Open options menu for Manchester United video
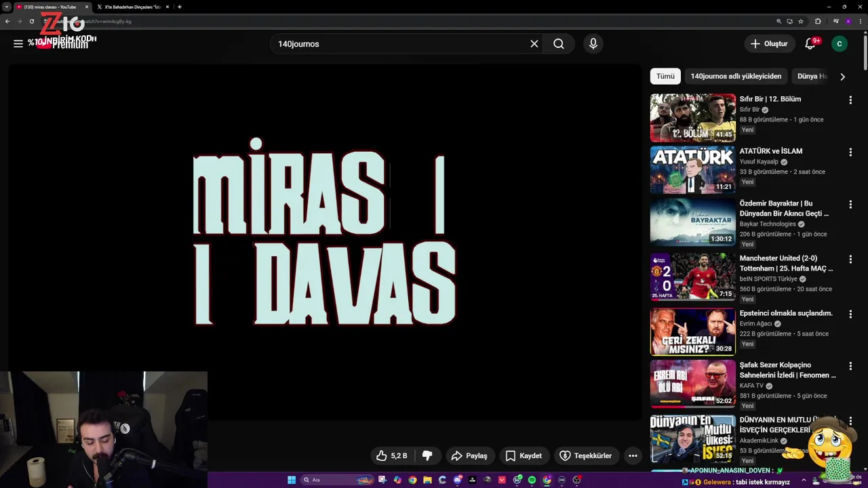 pyautogui.click(x=850, y=259)
